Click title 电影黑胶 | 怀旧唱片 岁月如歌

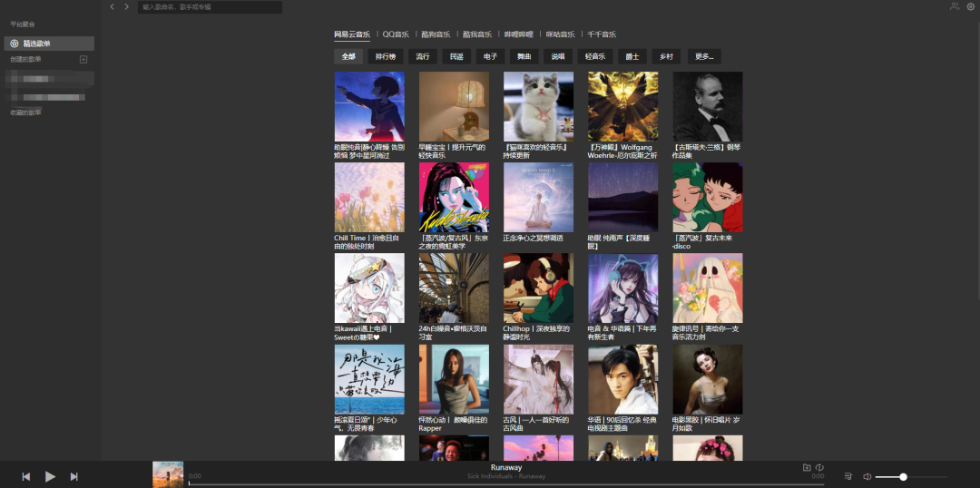(x=706, y=425)
